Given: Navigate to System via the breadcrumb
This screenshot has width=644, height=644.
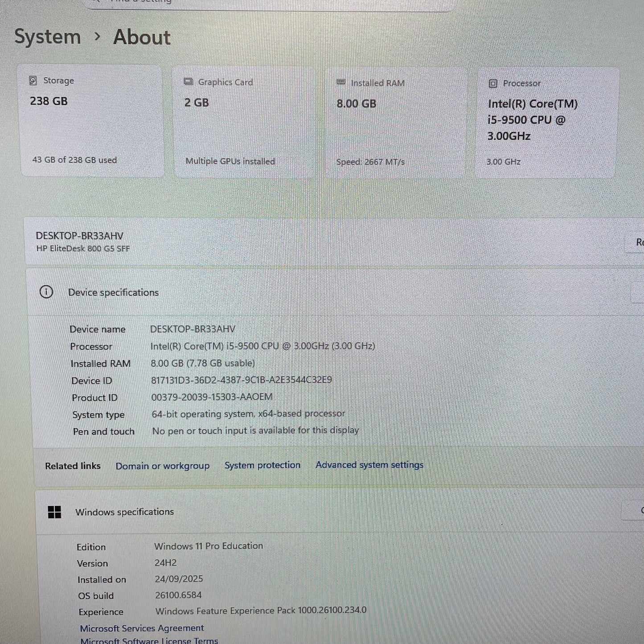Looking at the screenshot, I should click(x=47, y=37).
